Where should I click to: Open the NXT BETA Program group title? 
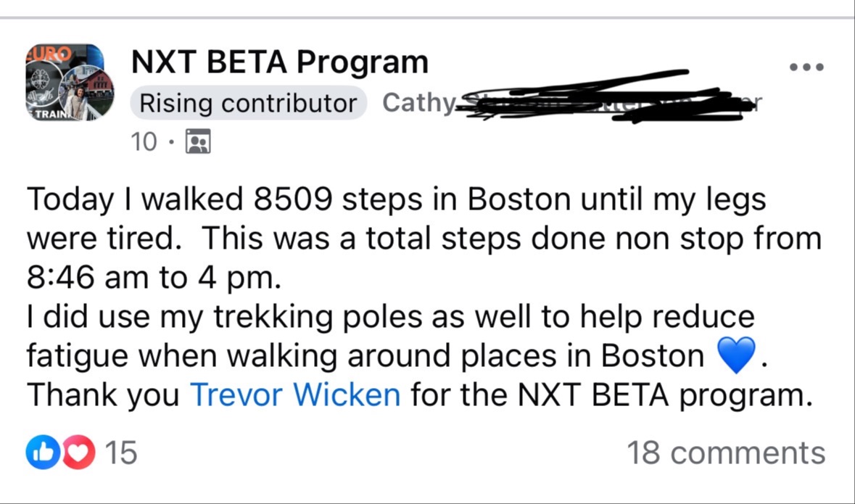click(x=279, y=62)
